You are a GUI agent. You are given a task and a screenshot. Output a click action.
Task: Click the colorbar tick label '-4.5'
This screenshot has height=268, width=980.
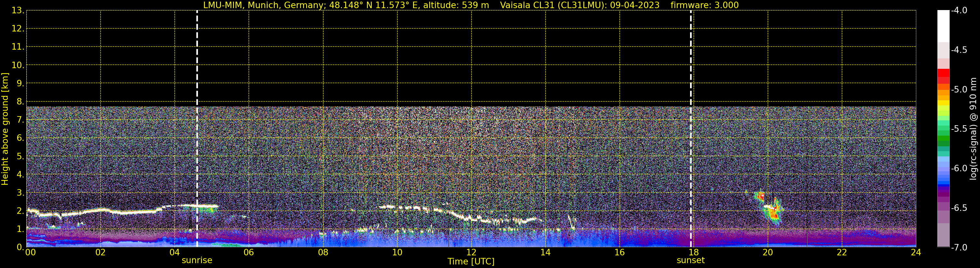tap(959, 50)
